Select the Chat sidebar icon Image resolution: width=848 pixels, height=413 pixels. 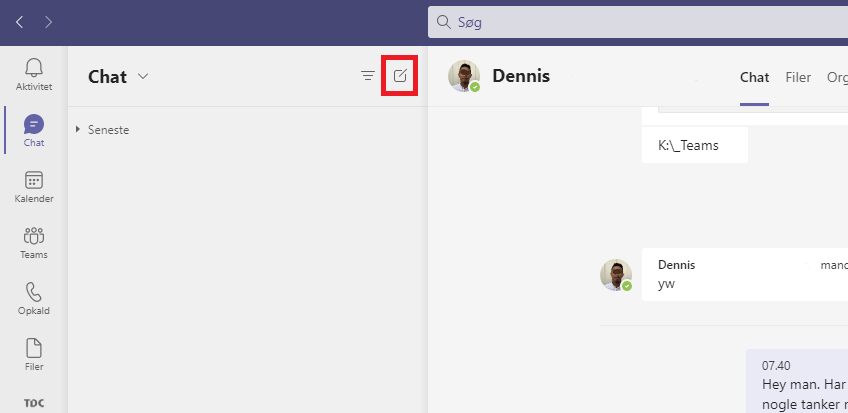click(34, 125)
